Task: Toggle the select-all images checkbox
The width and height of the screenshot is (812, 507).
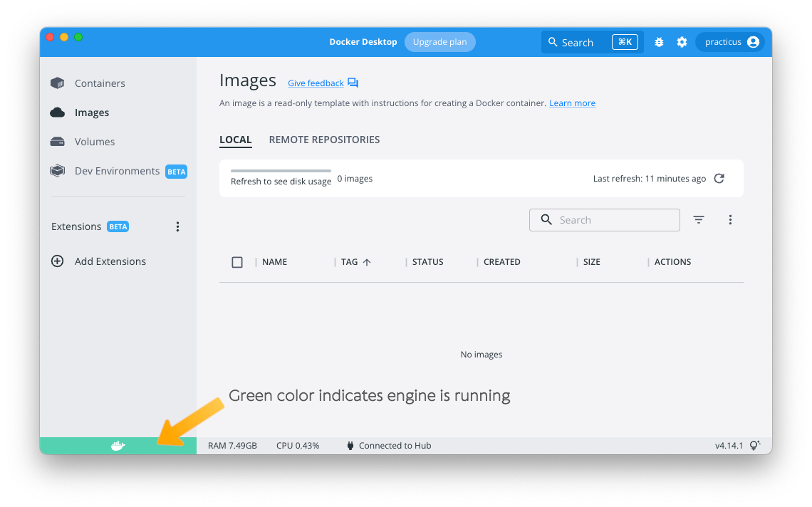Action: pos(237,262)
